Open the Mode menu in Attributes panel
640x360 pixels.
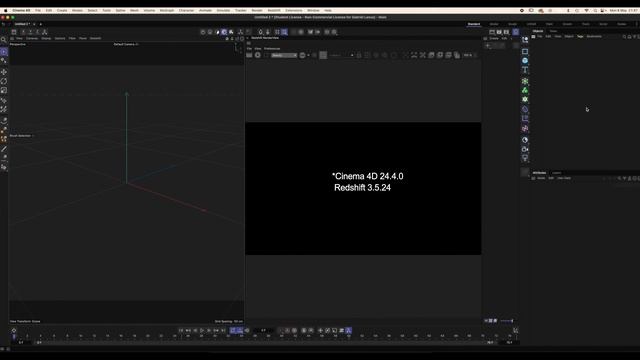click(x=541, y=178)
